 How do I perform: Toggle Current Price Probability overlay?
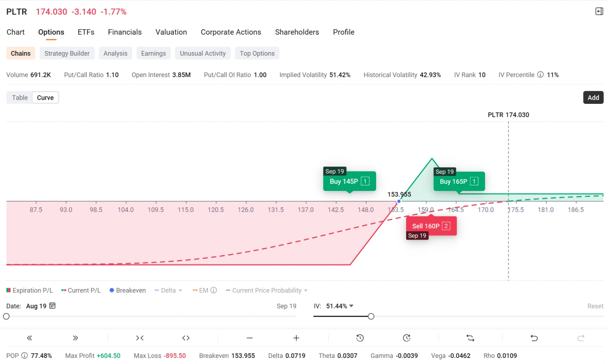point(264,290)
